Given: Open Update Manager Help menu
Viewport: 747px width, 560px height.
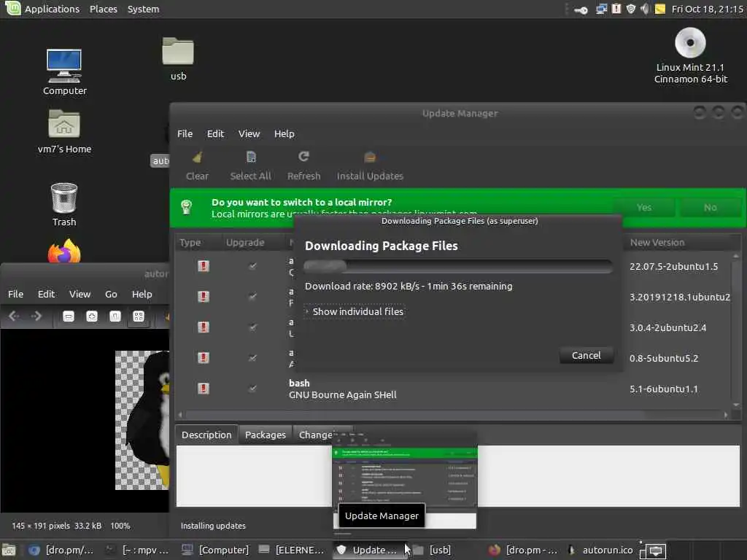Looking at the screenshot, I should click(284, 134).
